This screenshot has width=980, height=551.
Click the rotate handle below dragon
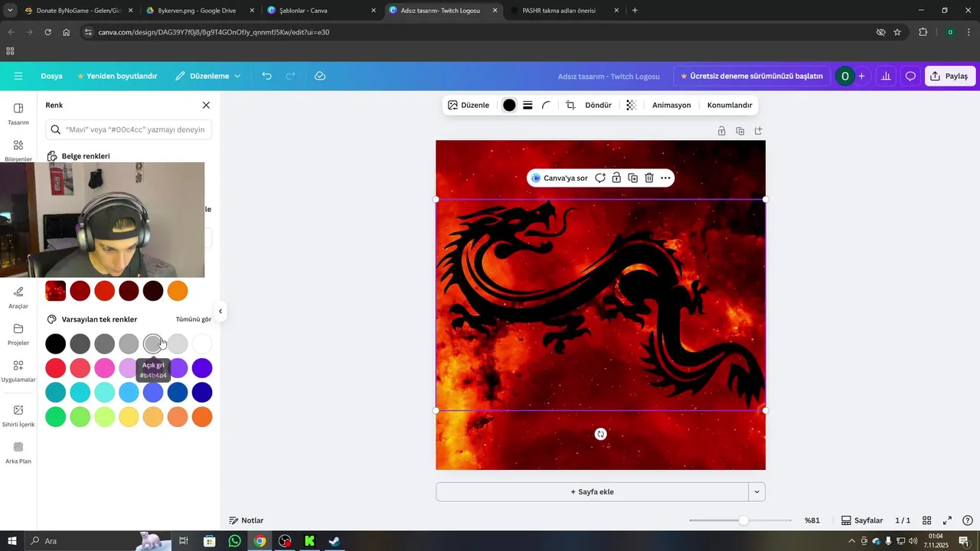[601, 434]
